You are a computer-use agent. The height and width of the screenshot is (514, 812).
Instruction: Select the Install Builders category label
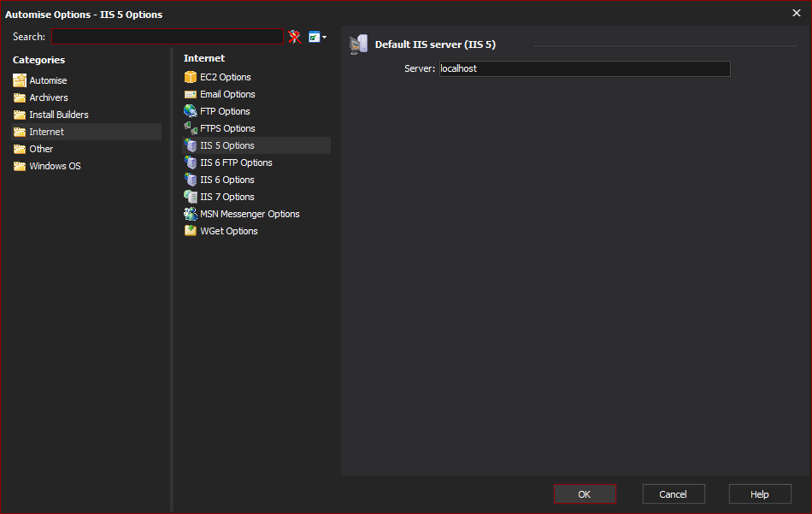click(59, 115)
